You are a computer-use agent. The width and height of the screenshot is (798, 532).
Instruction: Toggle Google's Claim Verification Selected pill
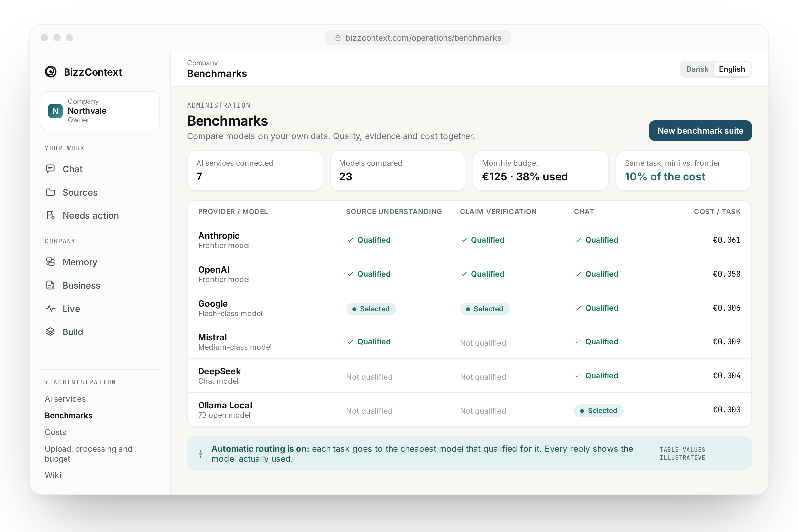485,309
